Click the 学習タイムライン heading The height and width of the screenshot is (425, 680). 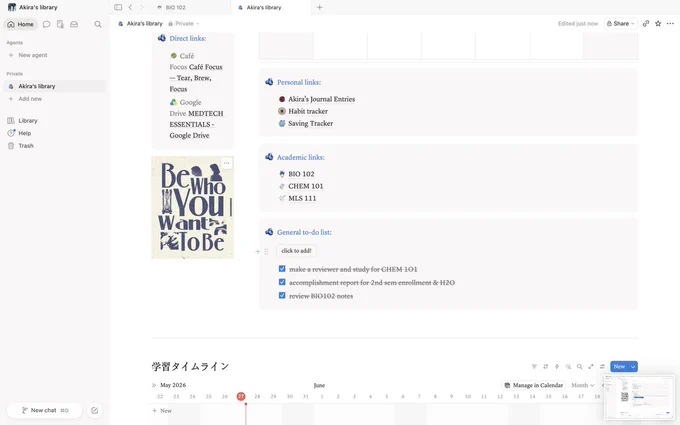click(x=190, y=366)
